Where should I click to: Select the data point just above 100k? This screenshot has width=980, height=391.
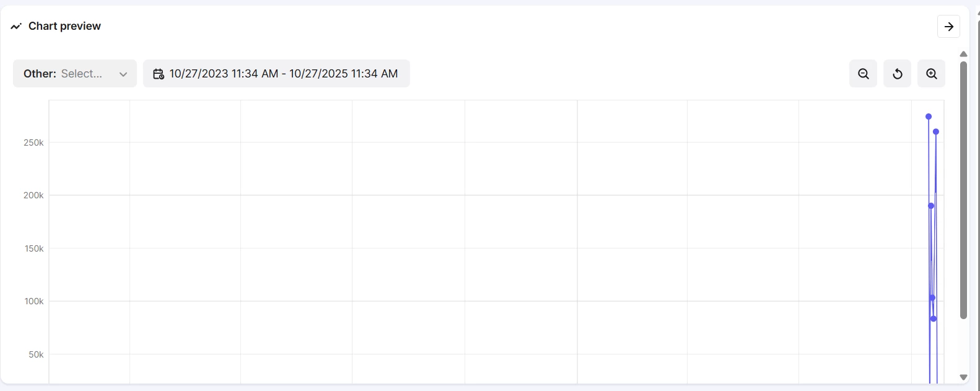932,297
